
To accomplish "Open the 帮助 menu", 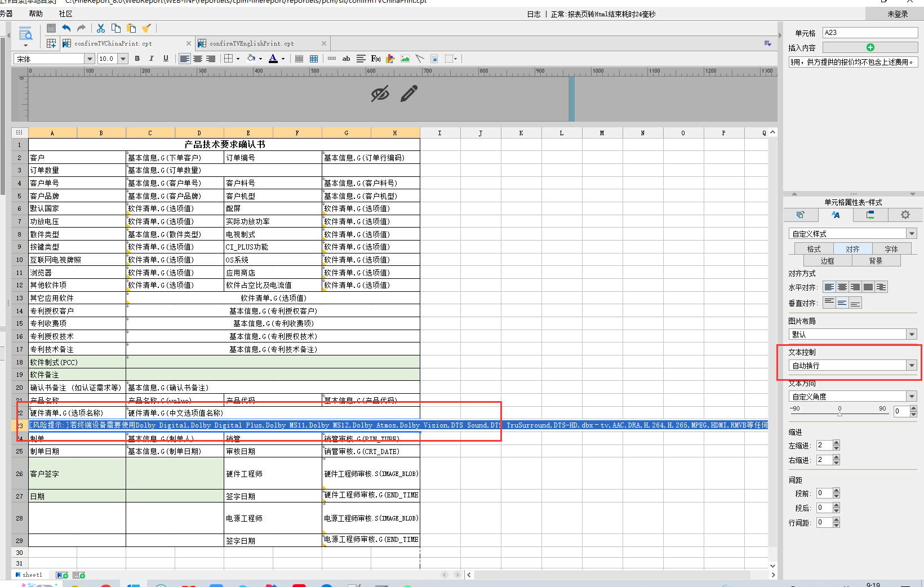I will point(35,14).
